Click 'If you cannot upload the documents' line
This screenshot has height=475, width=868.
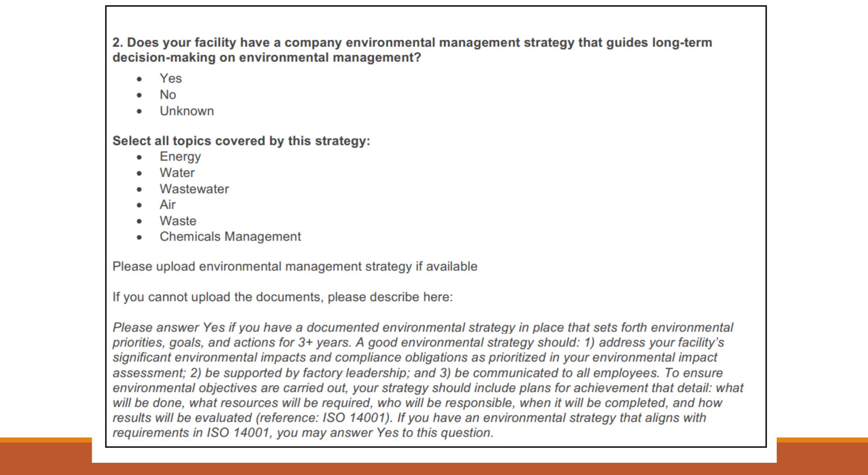coord(283,297)
